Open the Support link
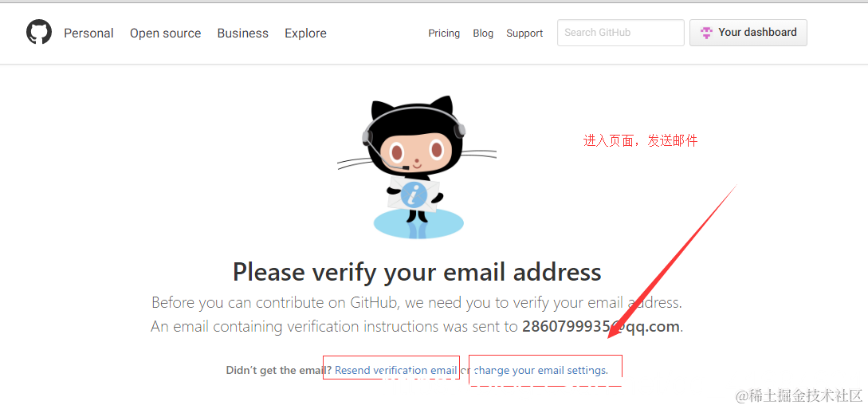This screenshot has height=409, width=868. (524, 33)
